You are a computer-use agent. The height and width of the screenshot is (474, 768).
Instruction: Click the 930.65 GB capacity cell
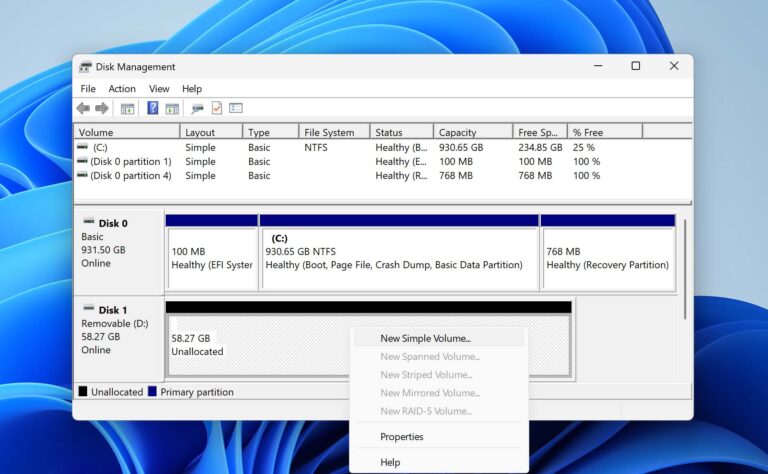point(461,147)
